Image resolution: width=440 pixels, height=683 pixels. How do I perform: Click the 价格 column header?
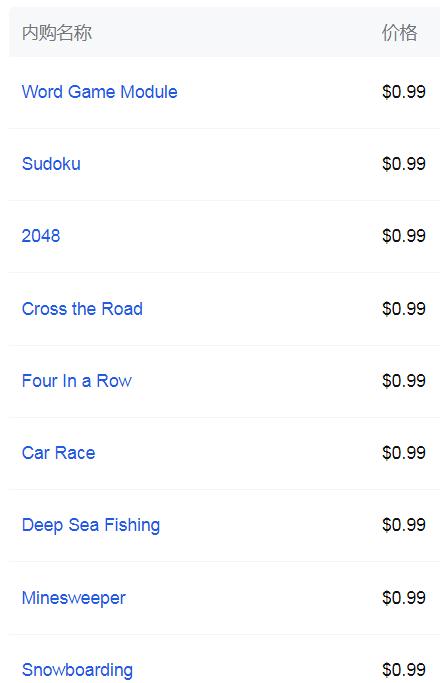pos(399,33)
